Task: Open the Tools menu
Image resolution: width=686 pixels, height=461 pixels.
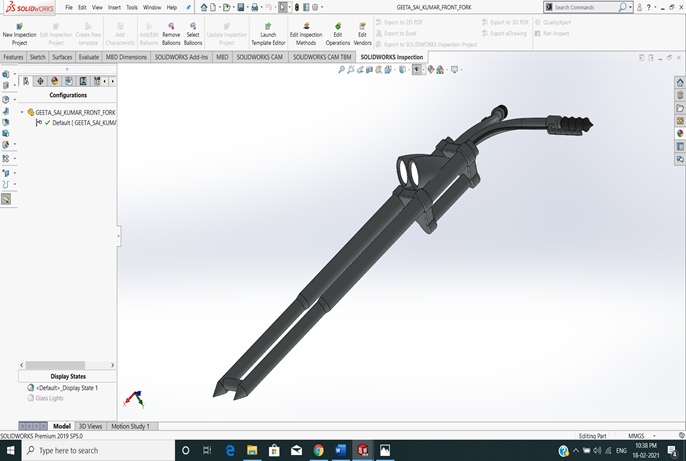Action: 132,7
